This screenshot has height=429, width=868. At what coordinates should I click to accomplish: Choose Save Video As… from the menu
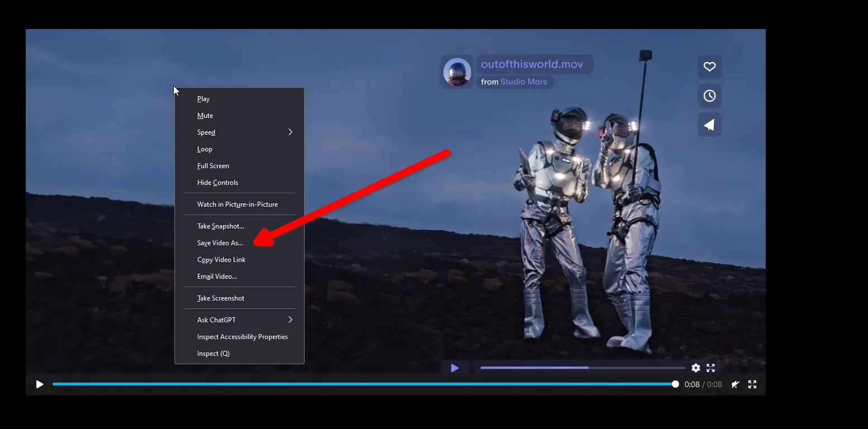[220, 243]
